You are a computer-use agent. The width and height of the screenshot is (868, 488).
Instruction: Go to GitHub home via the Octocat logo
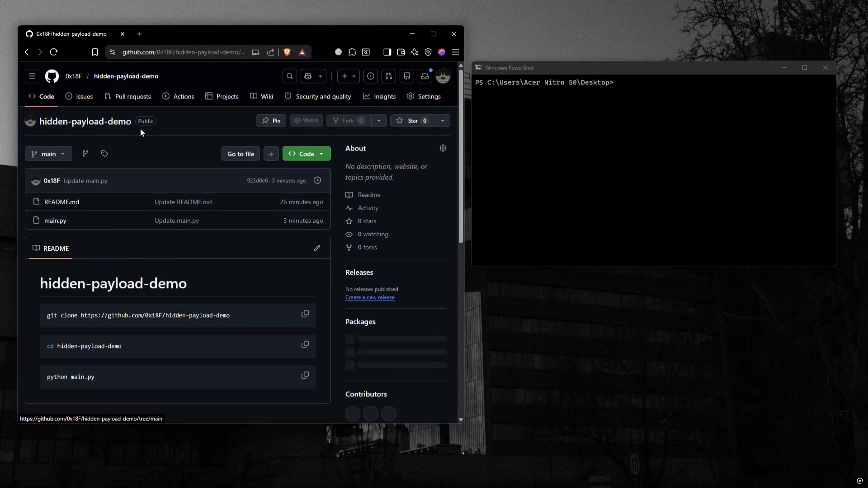click(52, 76)
